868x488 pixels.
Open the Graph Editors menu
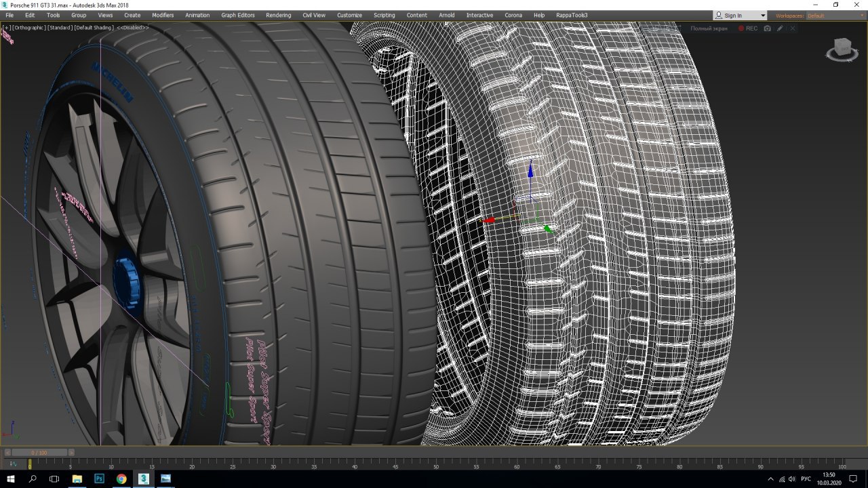click(x=238, y=15)
